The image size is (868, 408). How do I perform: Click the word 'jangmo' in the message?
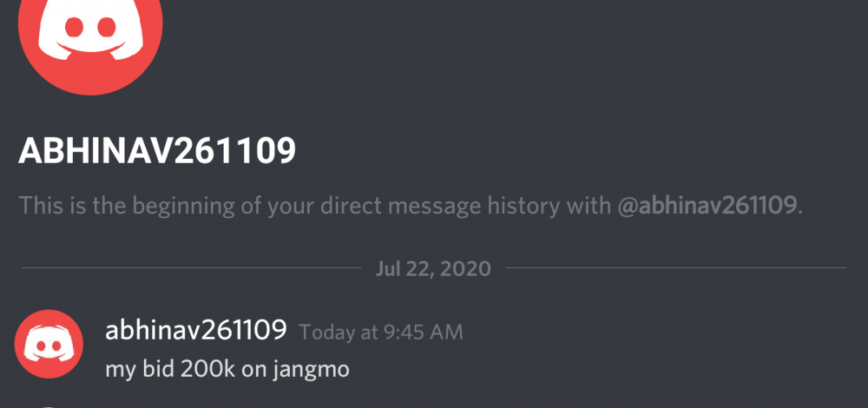tap(312, 371)
